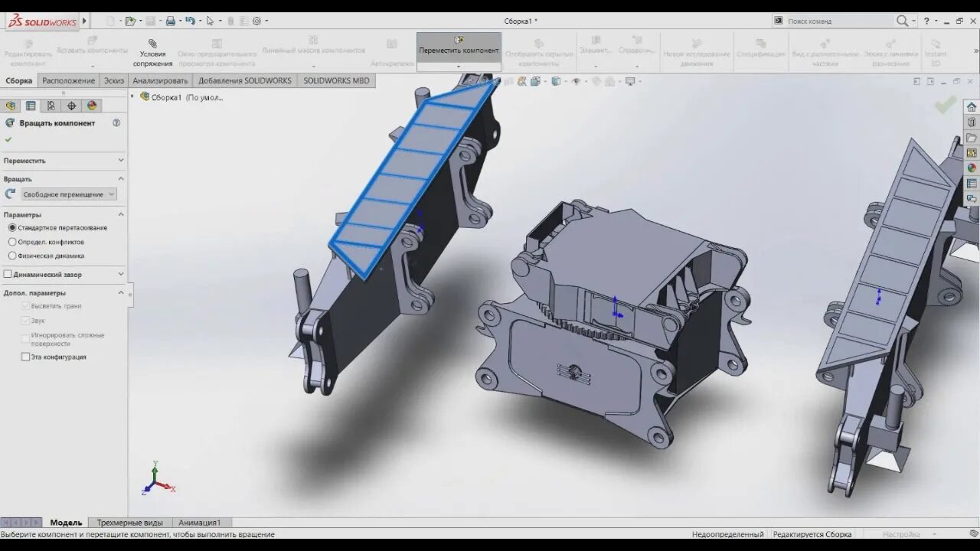
Task: Switch to the Добавления SOLIDWORKS tab
Action: (x=245, y=80)
